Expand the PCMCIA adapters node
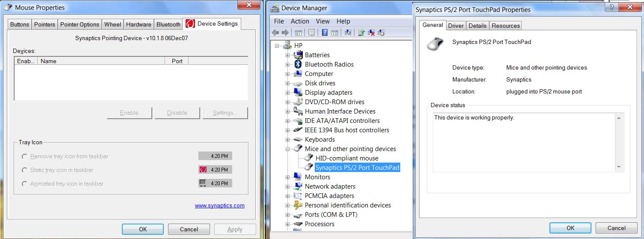 coord(288,195)
